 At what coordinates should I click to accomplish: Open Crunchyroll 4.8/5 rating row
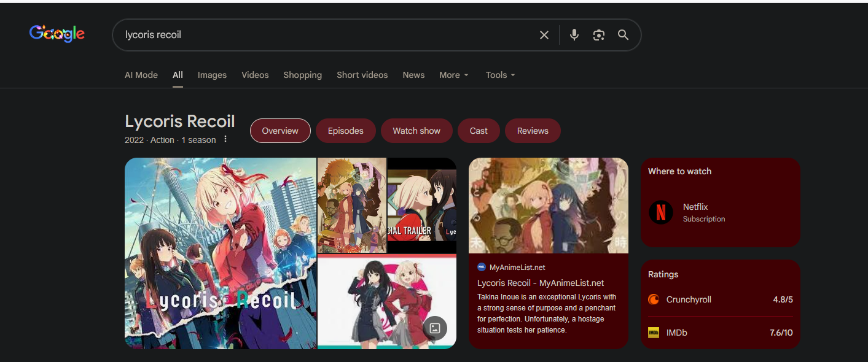(x=720, y=299)
